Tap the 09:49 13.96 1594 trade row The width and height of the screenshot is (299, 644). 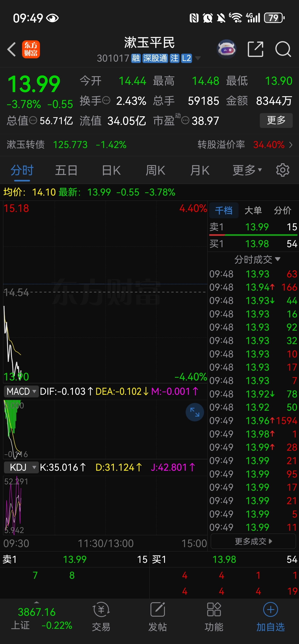point(253,420)
